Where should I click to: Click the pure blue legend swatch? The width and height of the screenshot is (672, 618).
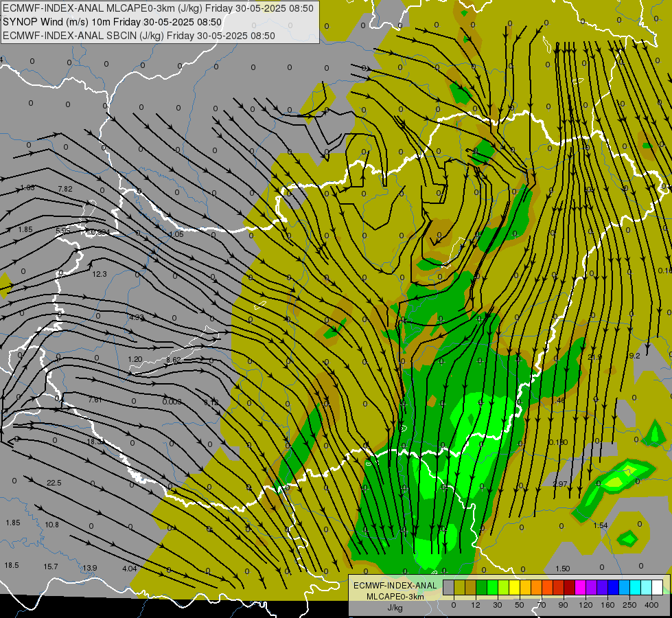point(613,587)
